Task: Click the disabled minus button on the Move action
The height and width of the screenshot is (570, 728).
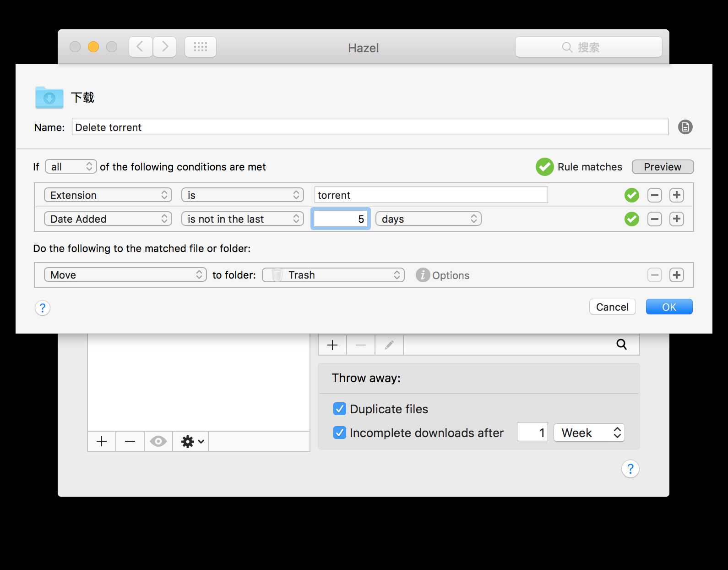Action: (x=655, y=275)
